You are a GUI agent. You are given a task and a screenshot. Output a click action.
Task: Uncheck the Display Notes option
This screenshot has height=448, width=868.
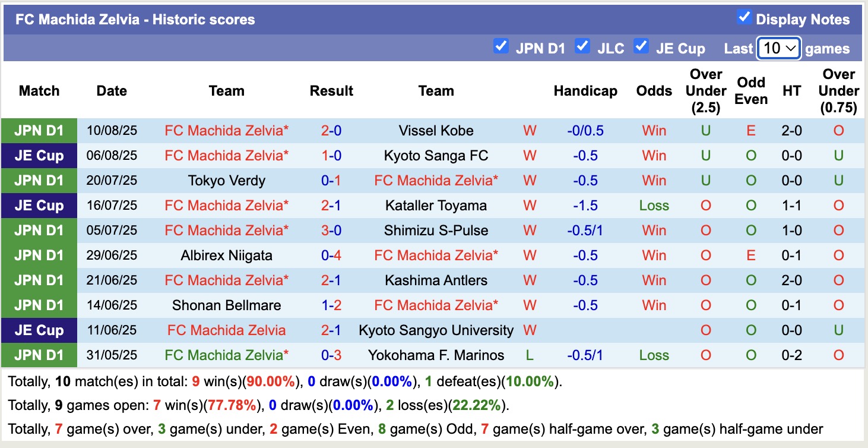(x=743, y=18)
